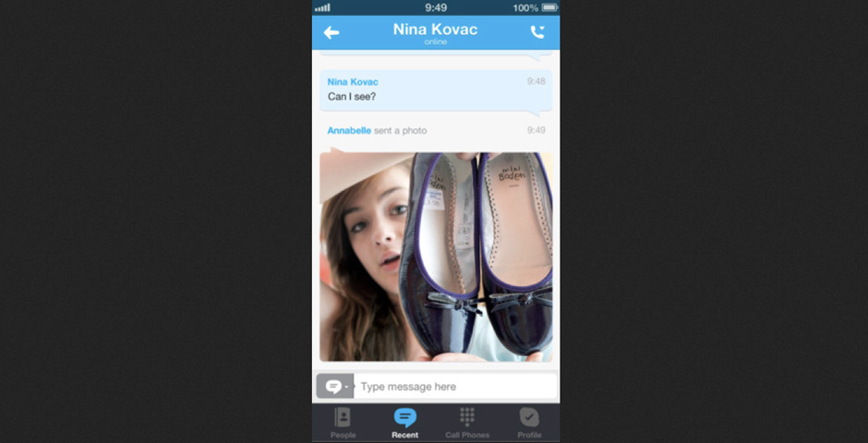Tap the 9:49 clock in status bar

435,7
